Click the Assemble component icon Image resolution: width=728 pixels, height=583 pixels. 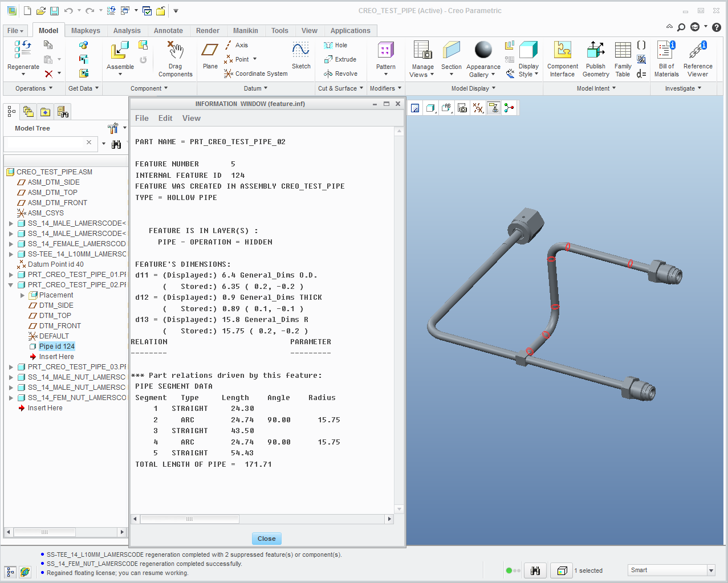pyautogui.click(x=120, y=50)
